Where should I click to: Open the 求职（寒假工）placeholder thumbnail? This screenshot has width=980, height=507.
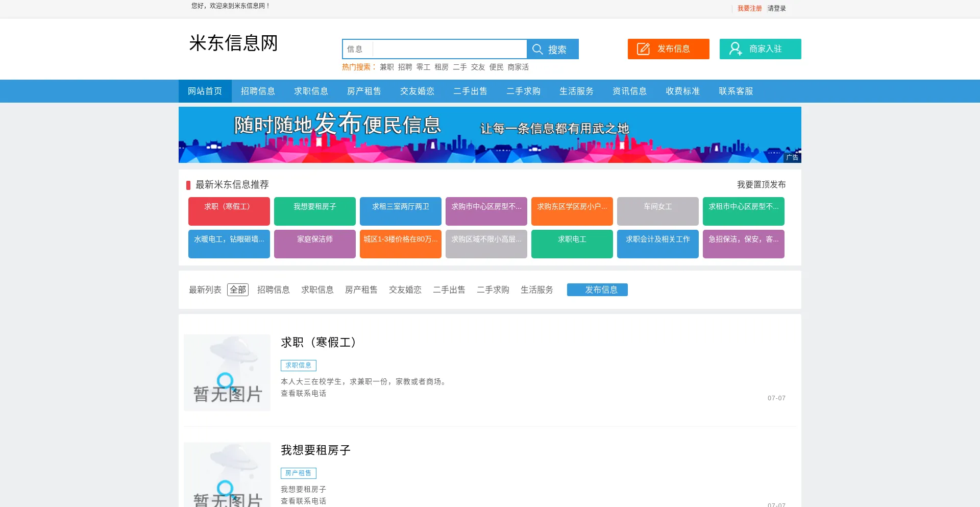click(227, 373)
